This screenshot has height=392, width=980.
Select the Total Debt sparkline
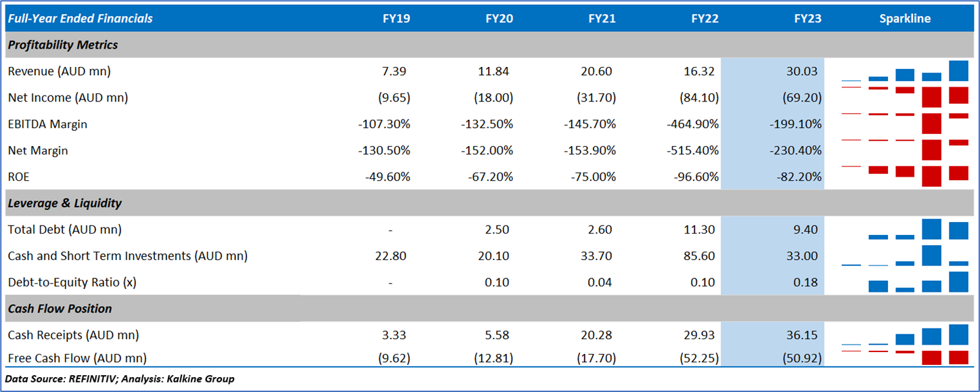[x=905, y=230]
